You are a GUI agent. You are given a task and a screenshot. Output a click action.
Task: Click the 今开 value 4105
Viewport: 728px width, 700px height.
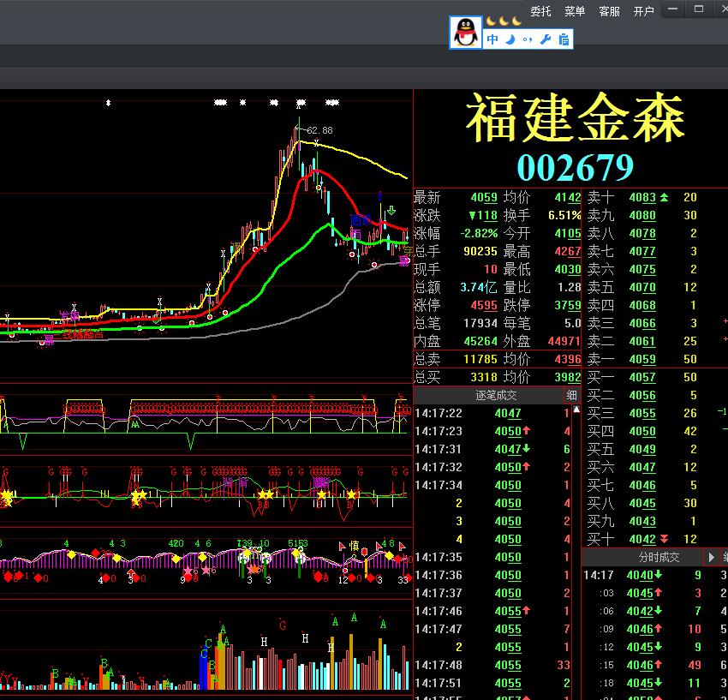567,233
